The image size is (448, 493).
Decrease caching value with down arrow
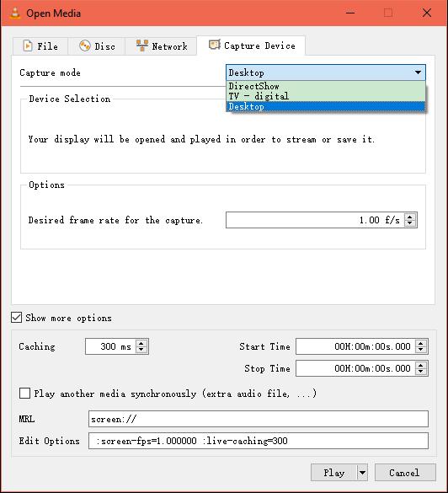(x=141, y=349)
